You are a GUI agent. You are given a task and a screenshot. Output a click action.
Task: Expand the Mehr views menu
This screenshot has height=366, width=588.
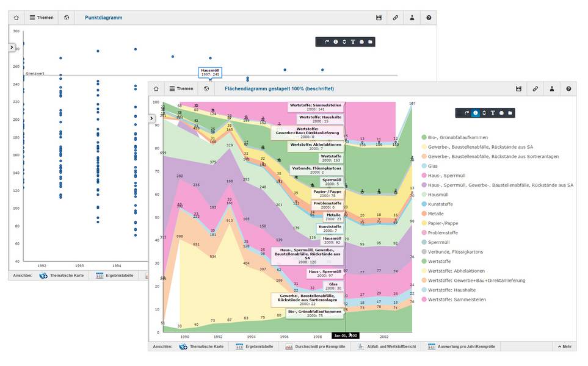(563, 346)
